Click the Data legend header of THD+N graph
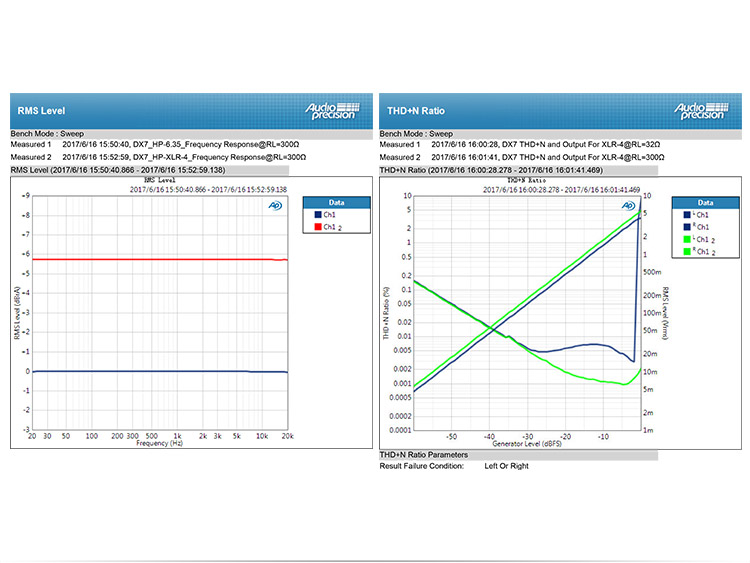 [706, 202]
